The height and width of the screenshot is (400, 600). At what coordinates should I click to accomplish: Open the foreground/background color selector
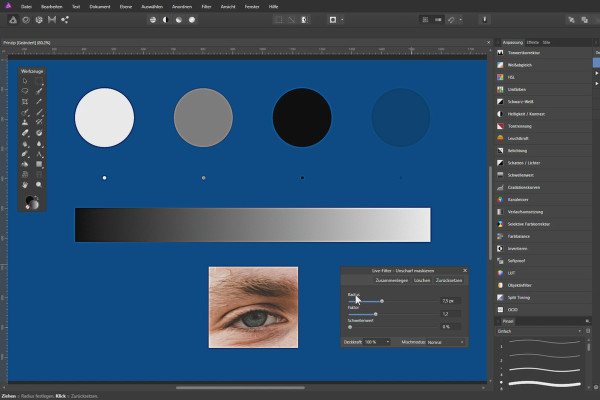click(x=32, y=202)
